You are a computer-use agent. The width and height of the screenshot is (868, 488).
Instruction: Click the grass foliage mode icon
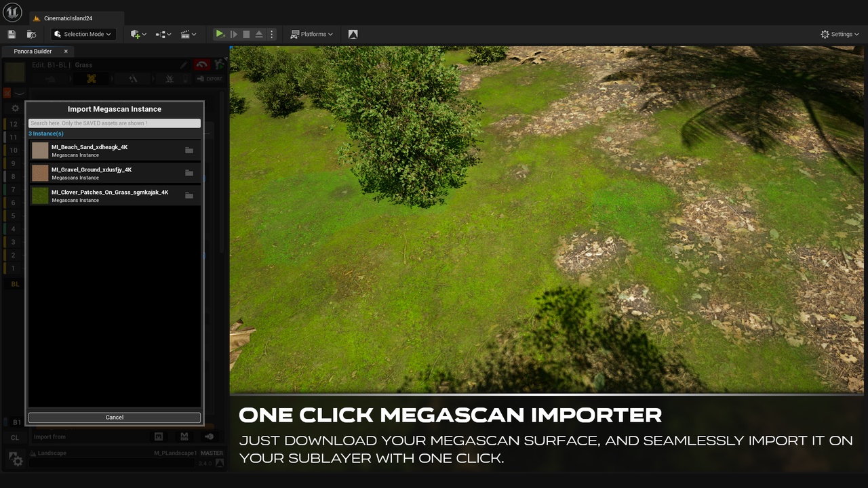click(x=170, y=79)
